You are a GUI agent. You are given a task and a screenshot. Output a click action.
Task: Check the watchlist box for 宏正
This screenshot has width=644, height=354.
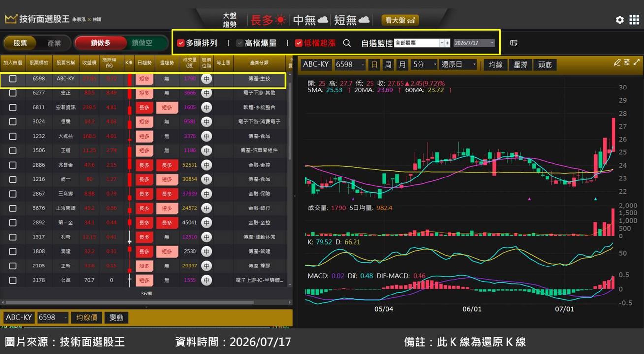coord(13,93)
